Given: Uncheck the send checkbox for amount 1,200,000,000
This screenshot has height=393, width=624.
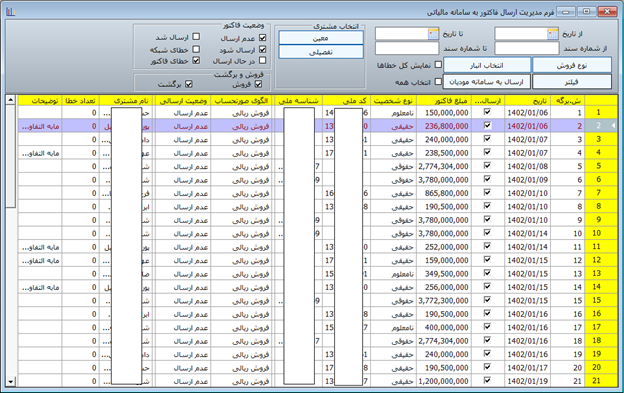Looking at the screenshot, I should tap(487, 380).
